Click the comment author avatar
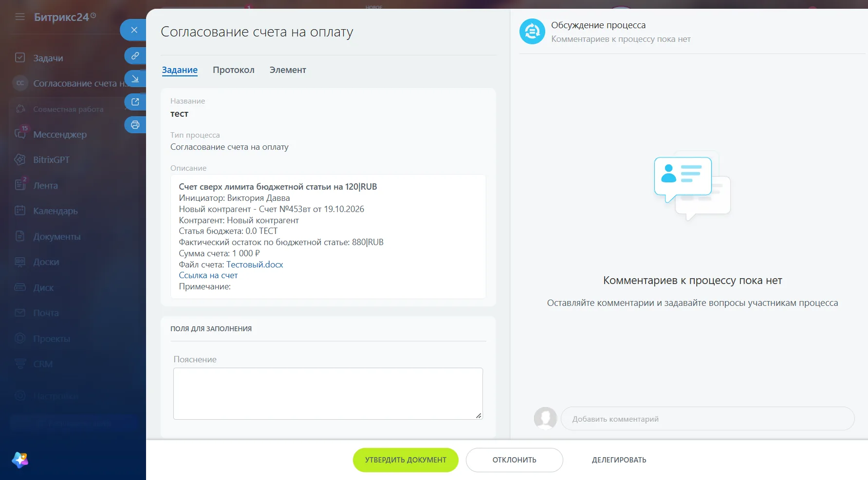Viewport: 868px width, 480px height. point(545,418)
